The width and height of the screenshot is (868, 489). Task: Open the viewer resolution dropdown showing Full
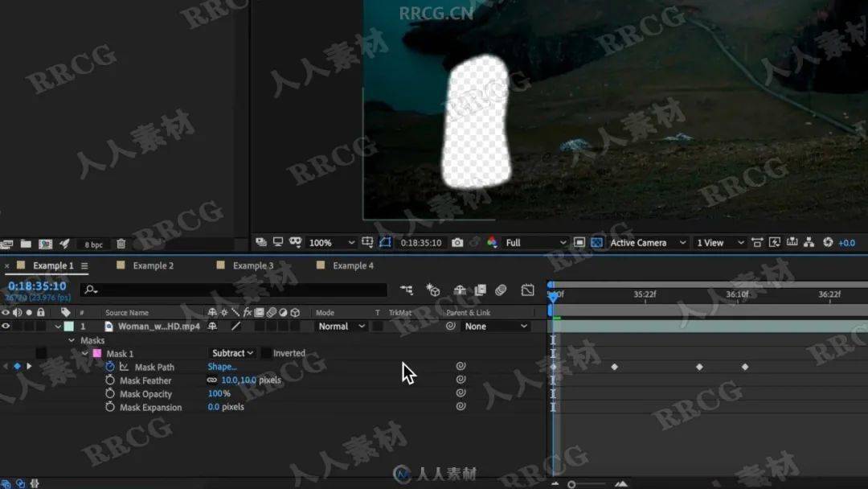click(x=536, y=243)
